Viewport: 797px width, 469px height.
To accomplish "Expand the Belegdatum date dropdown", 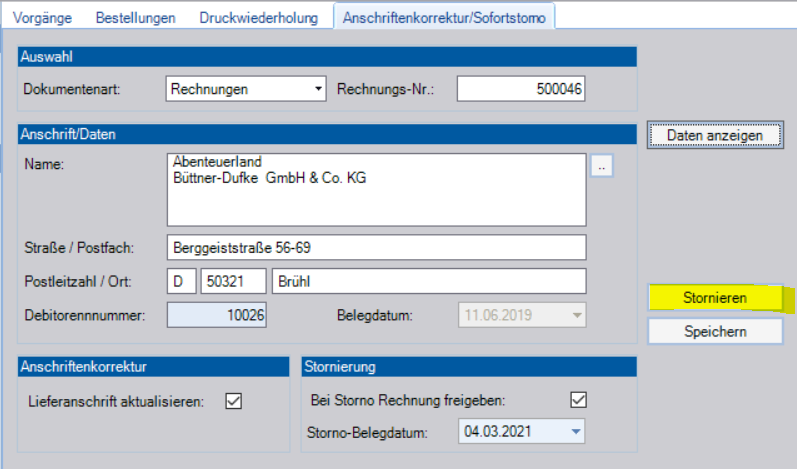I will pos(574,314).
